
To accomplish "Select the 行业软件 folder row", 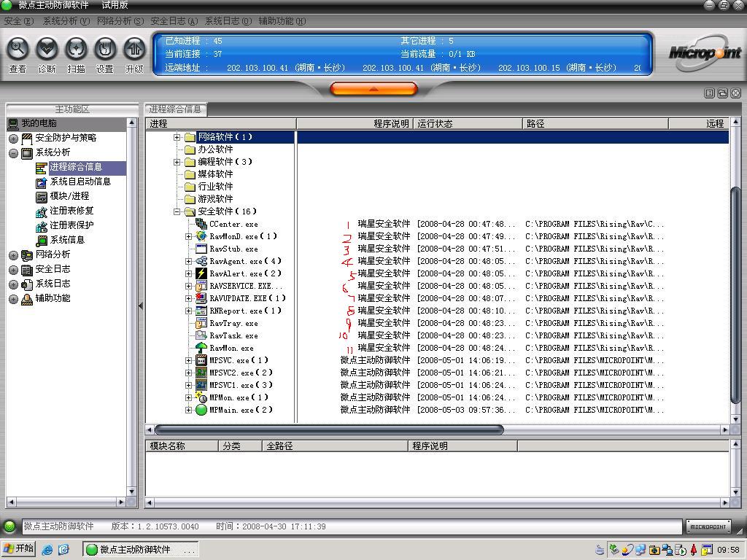I will (215, 187).
